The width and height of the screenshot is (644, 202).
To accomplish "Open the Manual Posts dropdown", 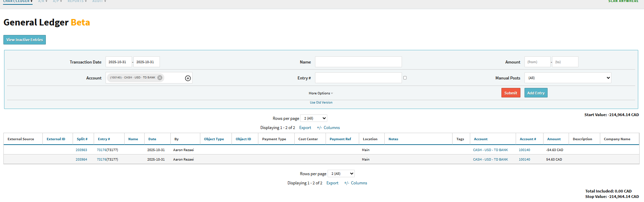I will pyautogui.click(x=567, y=78).
